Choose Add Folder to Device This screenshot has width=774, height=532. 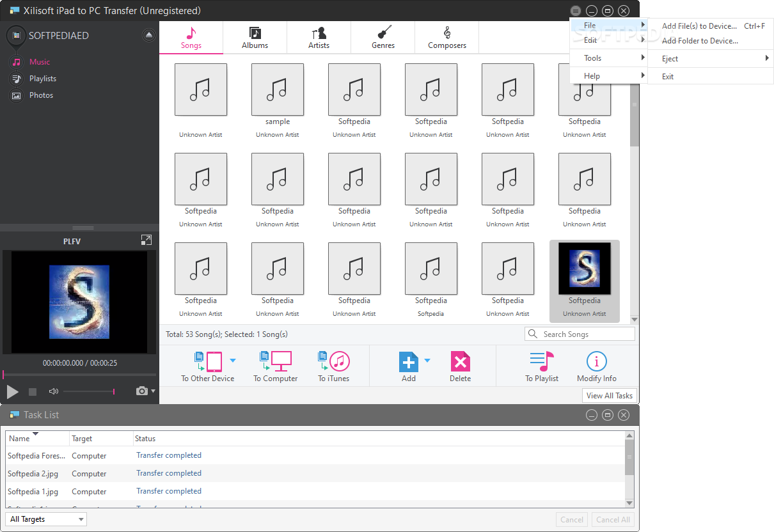(710, 40)
